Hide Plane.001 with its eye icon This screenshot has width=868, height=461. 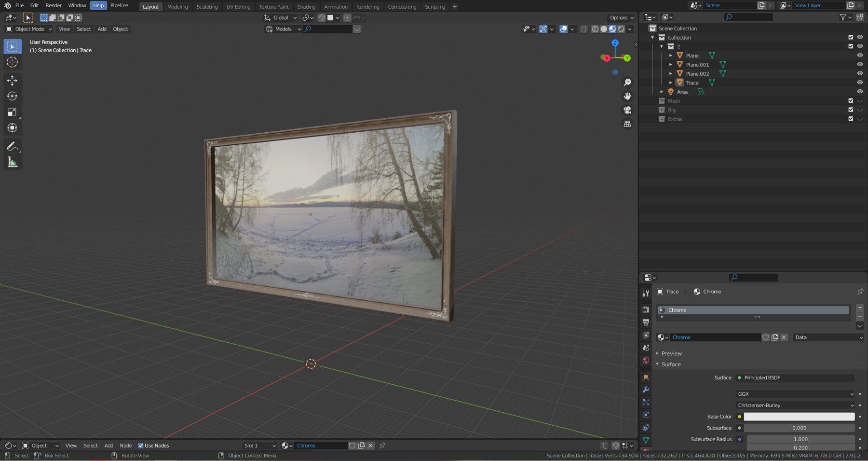(x=860, y=65)
